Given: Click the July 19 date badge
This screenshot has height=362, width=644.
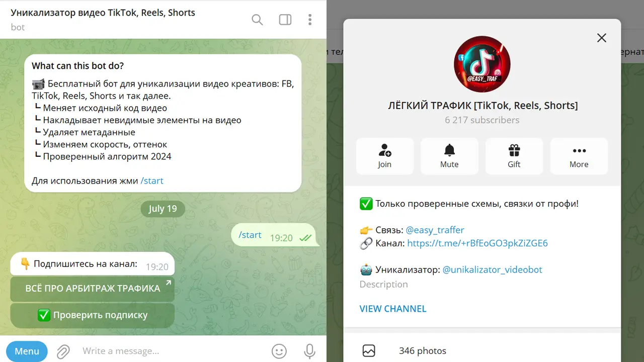Looking at the screenshot, I should tap(163, 209).
